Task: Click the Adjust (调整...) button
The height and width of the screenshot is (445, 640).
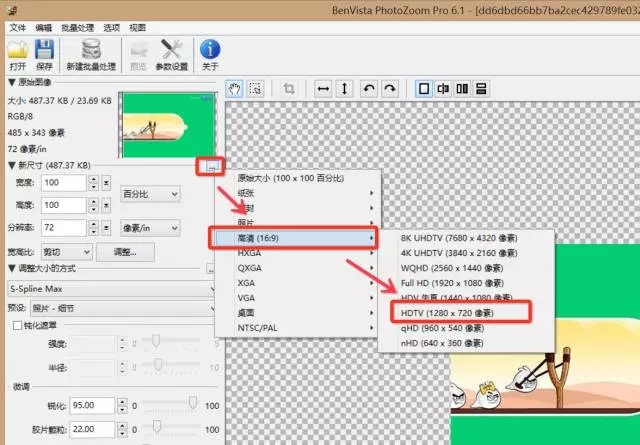Action: click(125, 252)
